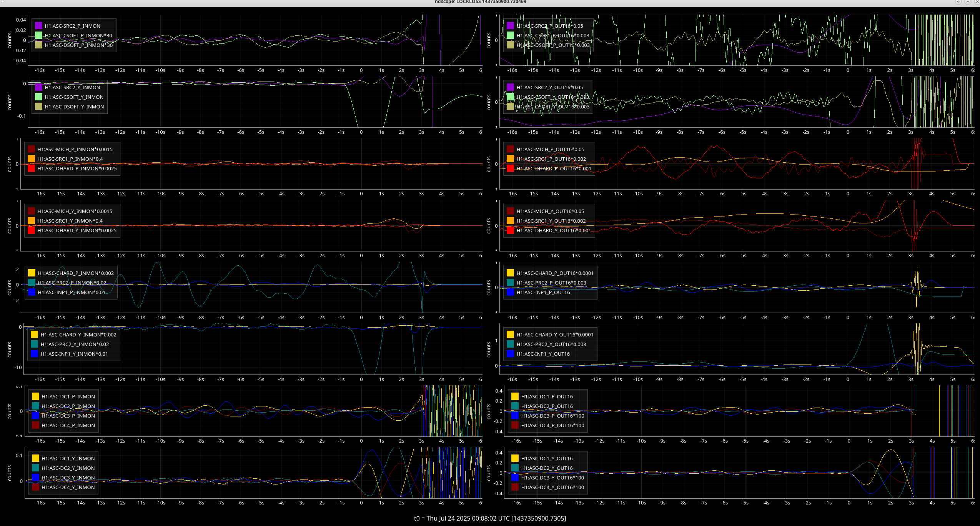980x526 pixels.
Task: Select the H1:ASC-MICH_Y_INMON*0.0015 legend text
Action: [x=75, y=211]
